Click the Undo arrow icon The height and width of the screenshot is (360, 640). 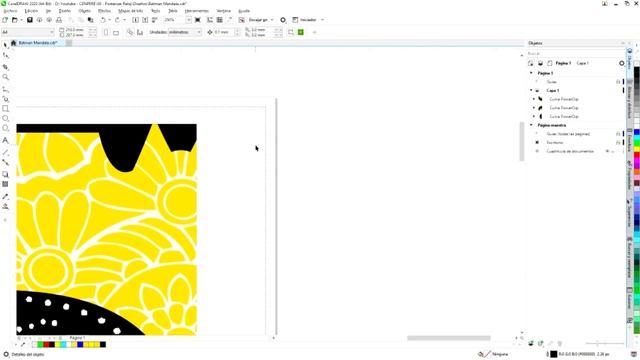[103, 20]
